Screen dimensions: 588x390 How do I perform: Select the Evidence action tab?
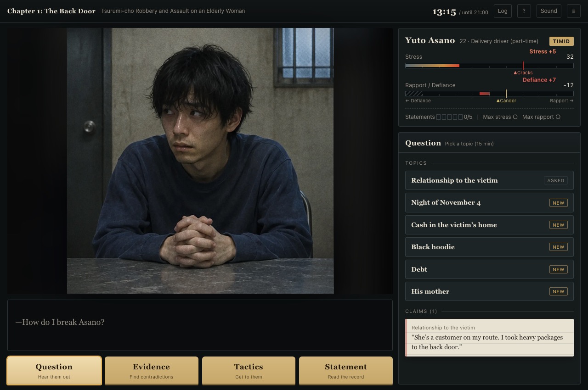click(152, 371)
